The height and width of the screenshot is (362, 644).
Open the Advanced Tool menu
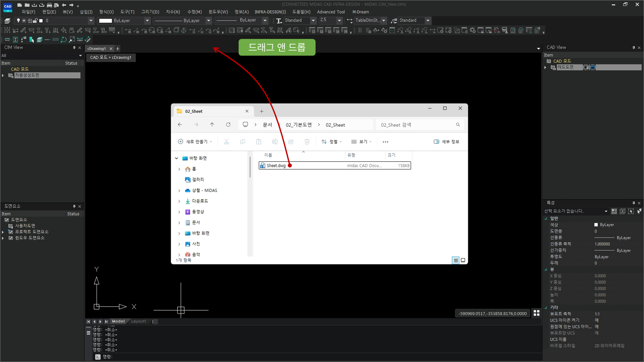331,12
